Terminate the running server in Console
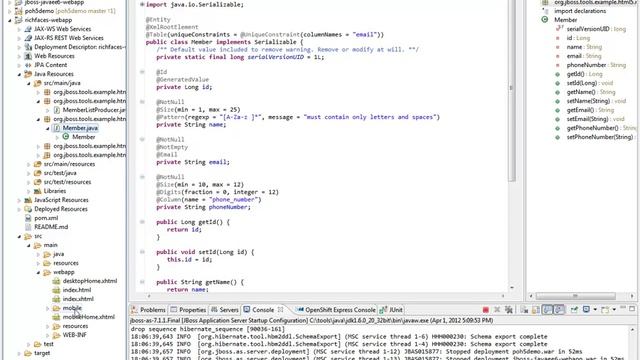 click(x=486, y=310)
